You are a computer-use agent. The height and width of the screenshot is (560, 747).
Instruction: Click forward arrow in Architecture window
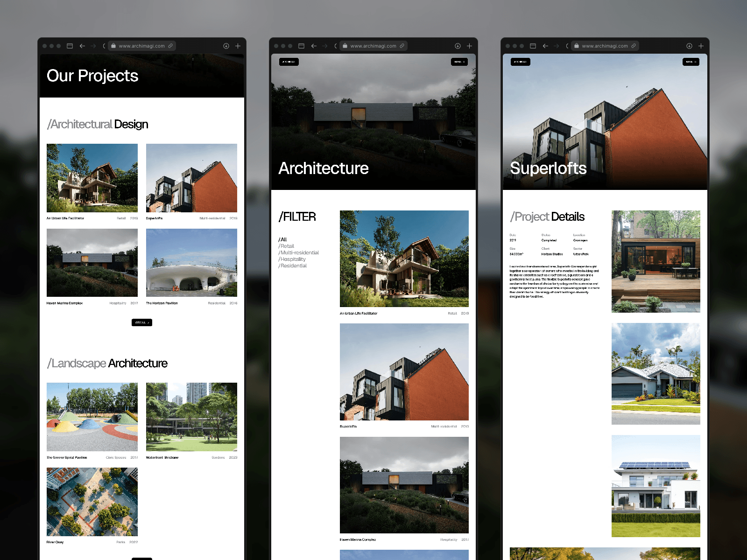324,46
